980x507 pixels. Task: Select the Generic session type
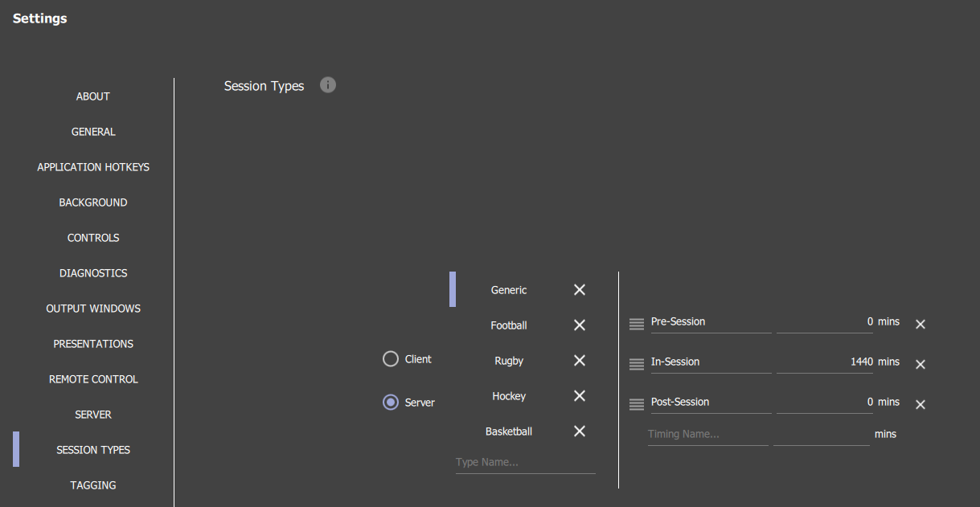(509, 290)
